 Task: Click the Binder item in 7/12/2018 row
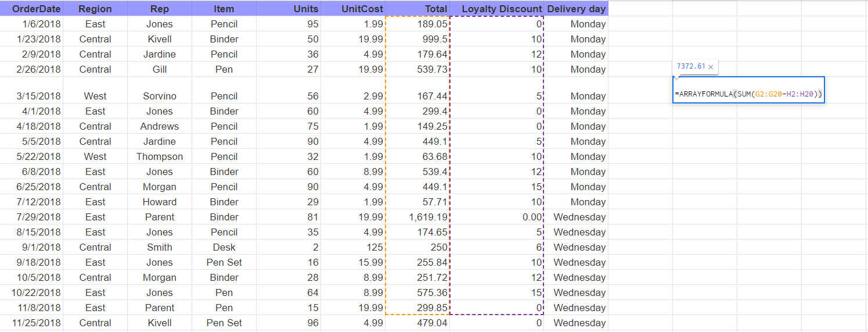[224, 202]
